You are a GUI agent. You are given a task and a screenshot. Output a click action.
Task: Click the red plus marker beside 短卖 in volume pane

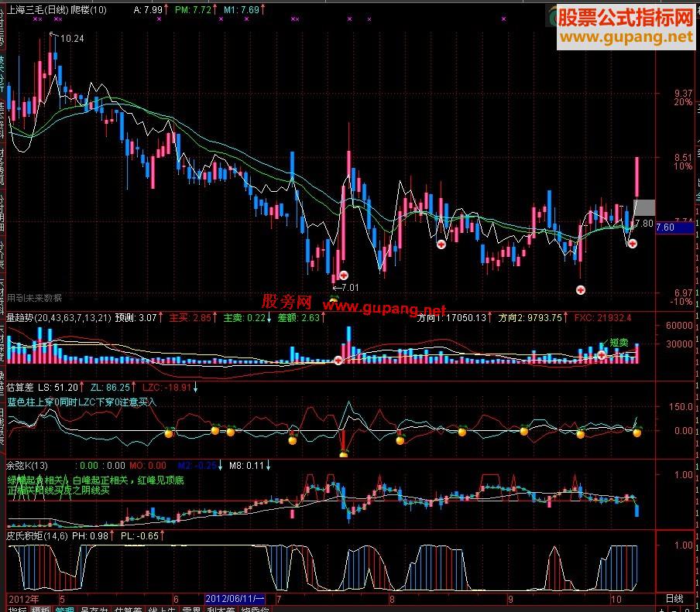pyautogui.click(x=602, y=355)
